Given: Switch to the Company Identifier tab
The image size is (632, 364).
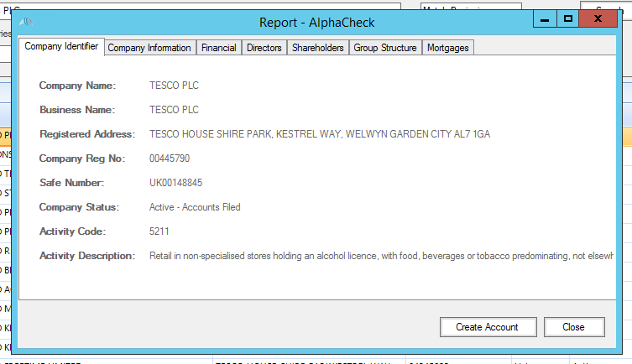Looking at the screenshot, I should point(61,47).
